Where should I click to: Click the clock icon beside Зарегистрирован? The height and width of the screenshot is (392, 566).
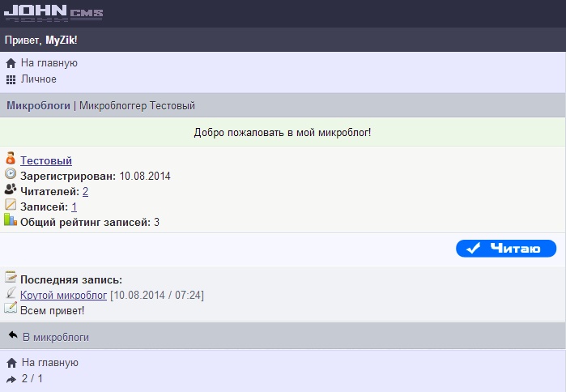[11, 174]
